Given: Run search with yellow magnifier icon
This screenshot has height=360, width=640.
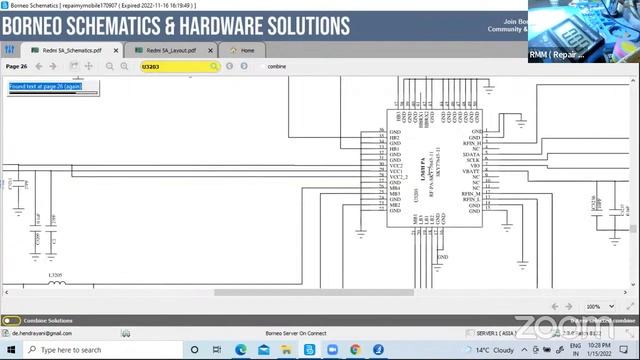Looking at the screenshot, I should 214,66.
